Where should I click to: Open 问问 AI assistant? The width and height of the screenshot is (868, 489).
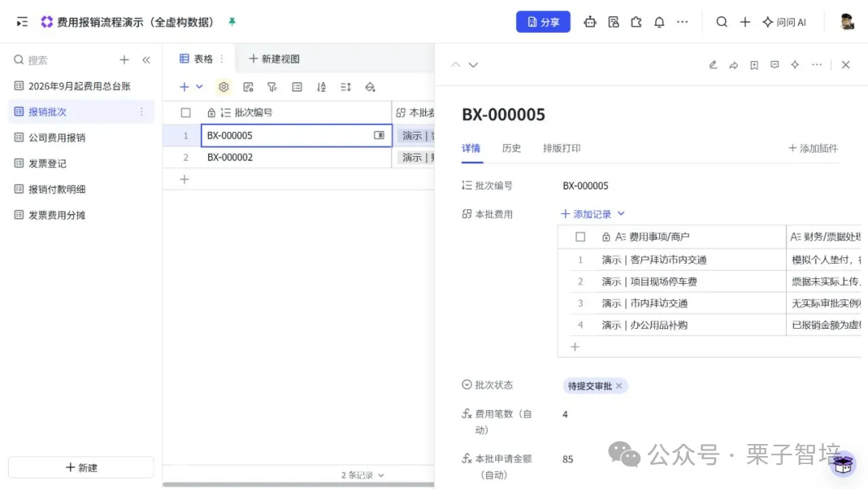click(784, 23)
